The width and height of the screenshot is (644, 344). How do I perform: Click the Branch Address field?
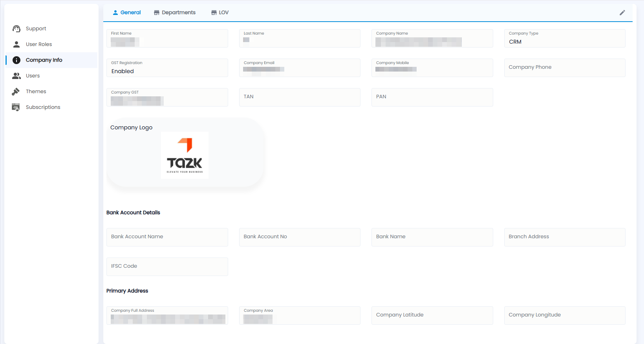click(565, 237)
